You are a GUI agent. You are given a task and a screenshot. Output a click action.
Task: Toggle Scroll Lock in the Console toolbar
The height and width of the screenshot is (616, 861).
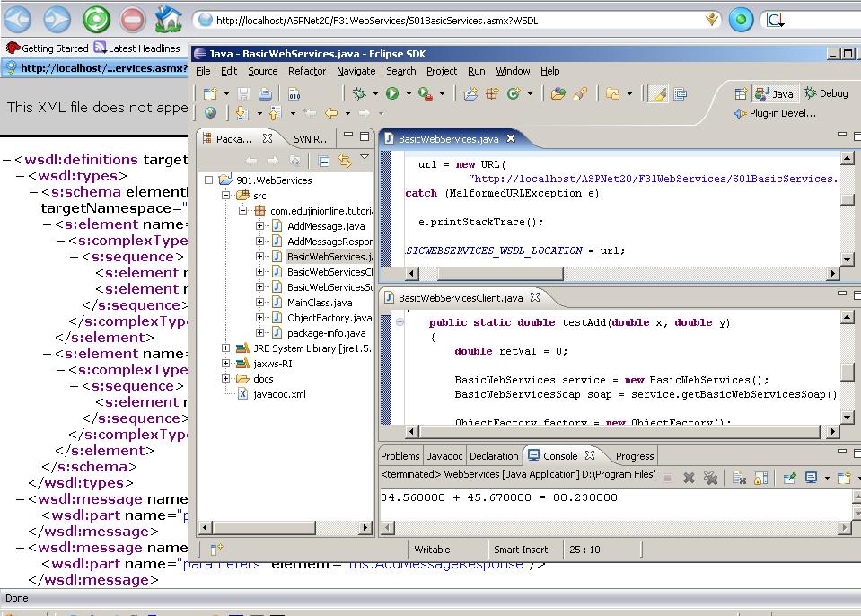tap(760, 479)
